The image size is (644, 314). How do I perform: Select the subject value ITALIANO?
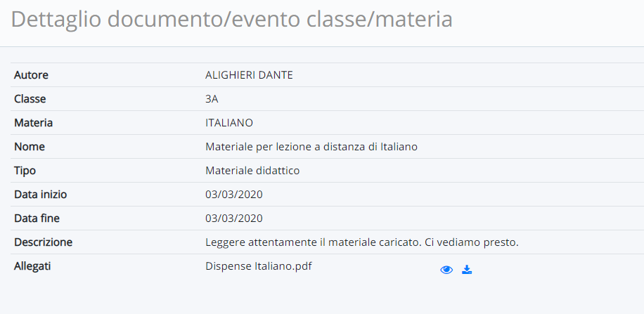[229, 123]
